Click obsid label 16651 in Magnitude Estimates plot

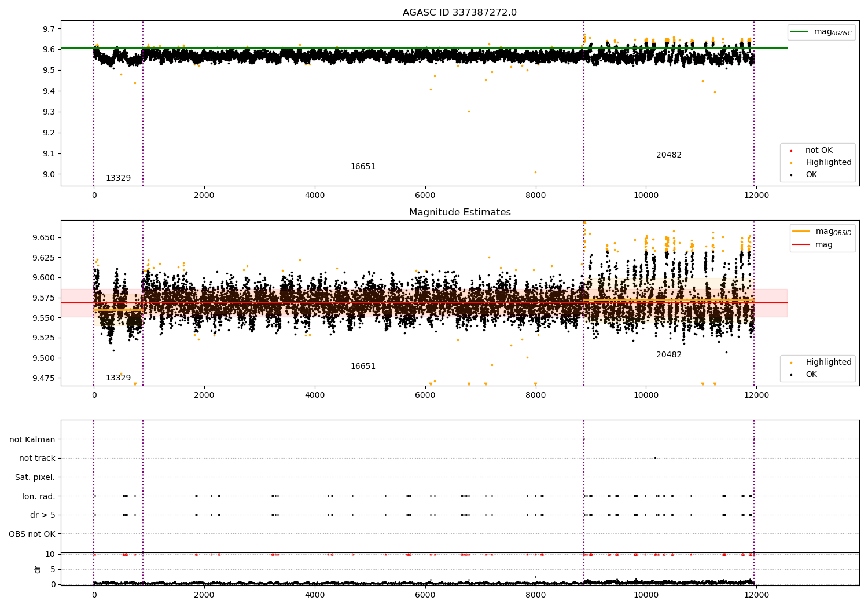click(x=363, y=367)
